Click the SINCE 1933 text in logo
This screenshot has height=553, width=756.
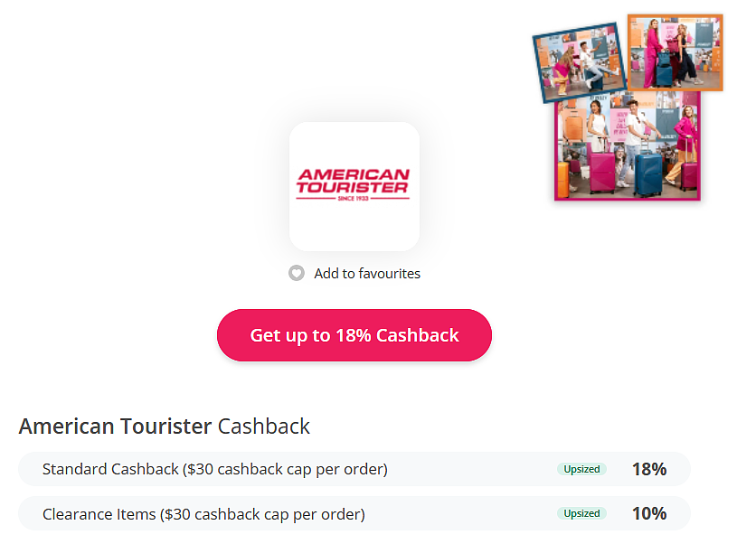pos(353,199)
